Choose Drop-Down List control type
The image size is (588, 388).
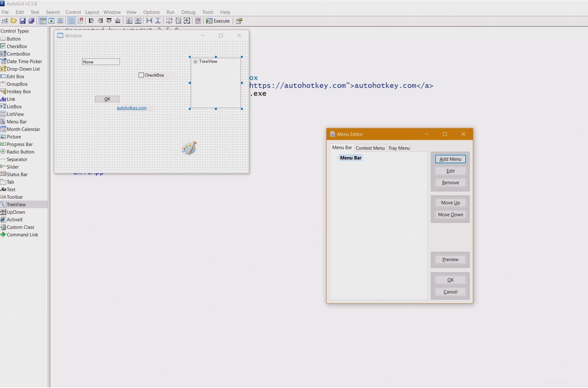coord(23,69)
